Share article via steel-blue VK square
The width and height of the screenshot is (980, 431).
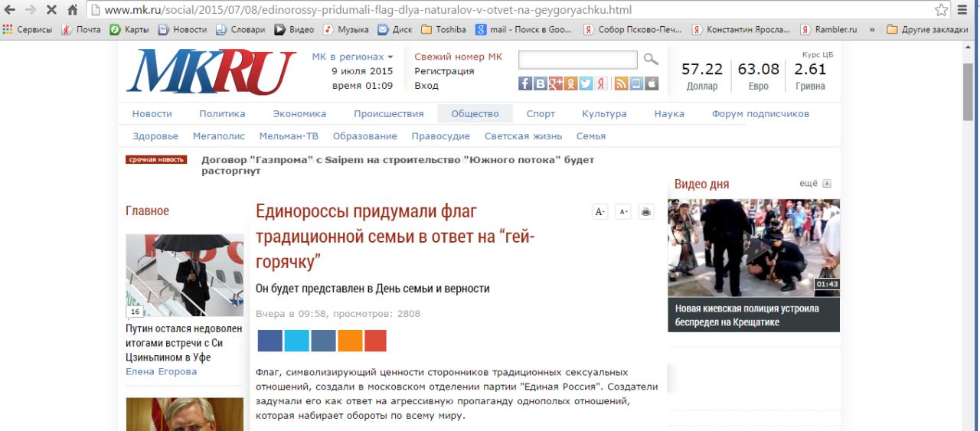pyautogui.click(x=323, y=341)
